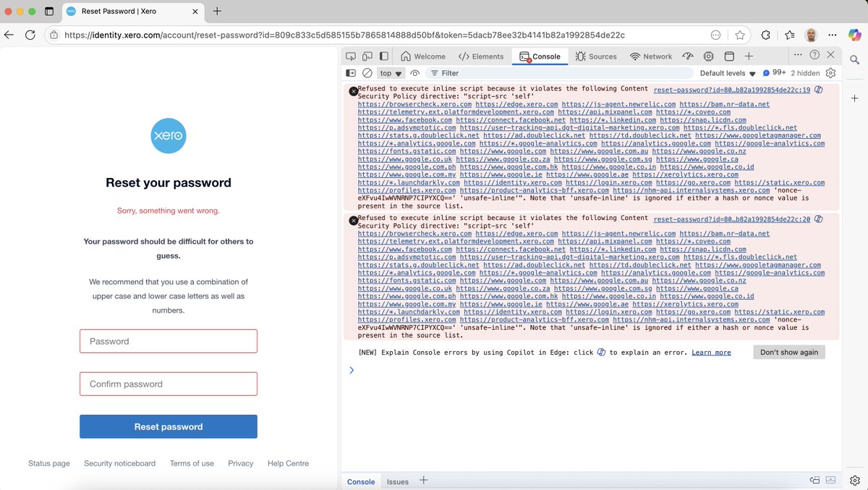Click the address bar's three-dot circle icon

pyautogui.click(x=716, y=35)
